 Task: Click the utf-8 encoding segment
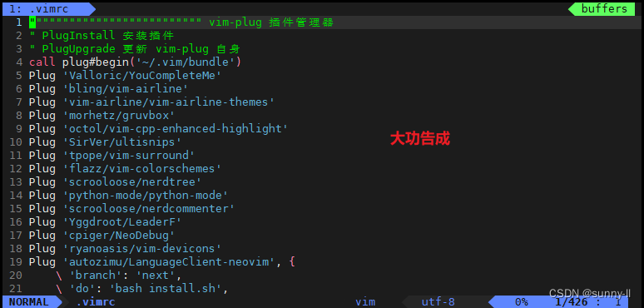(438, 302)
